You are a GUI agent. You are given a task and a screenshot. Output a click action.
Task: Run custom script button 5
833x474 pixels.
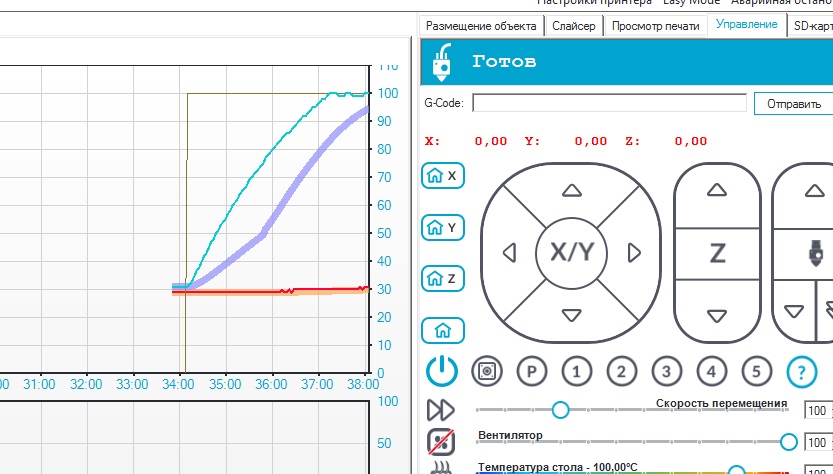coord(756,371)
